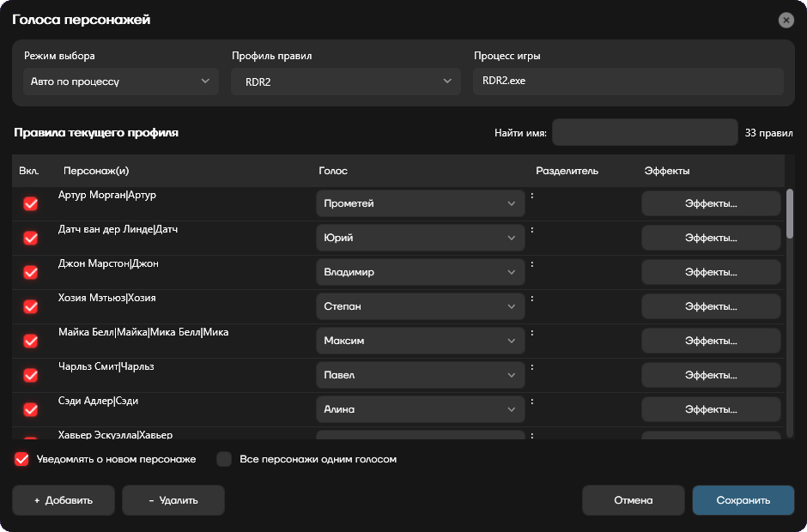Uncheck the Чарльз Смит rule checkbox
Image resolution: width=807 pixels, height=532 pixels.
tap(31, 376)
